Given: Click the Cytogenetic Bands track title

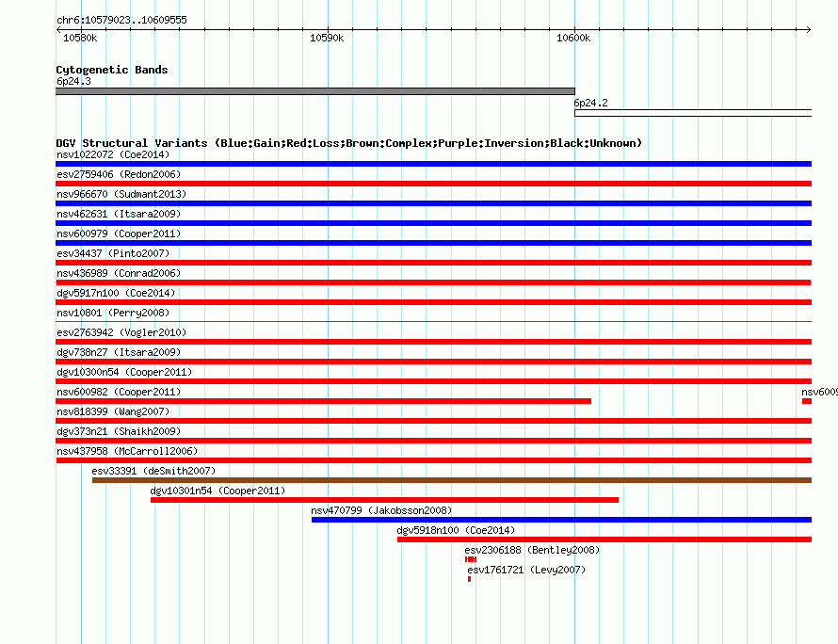Looking at the screenshot, I should (x=112, y=70).
